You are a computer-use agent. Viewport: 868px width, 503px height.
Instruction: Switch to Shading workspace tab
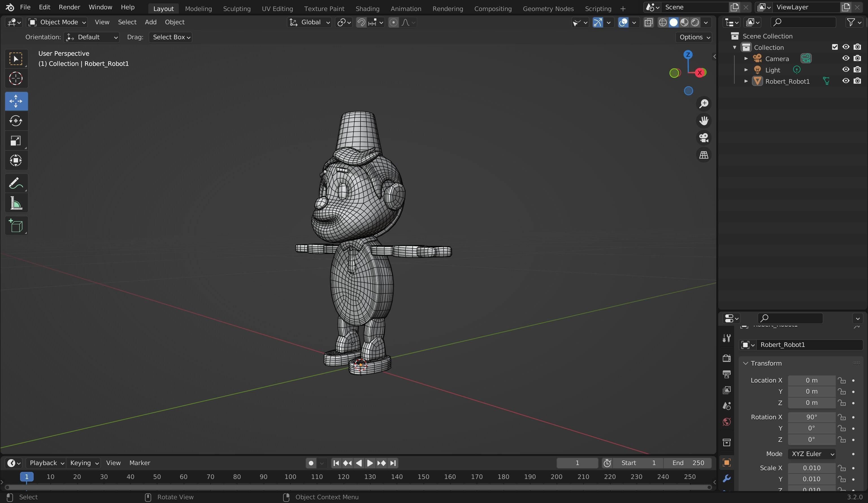(367, 8)
